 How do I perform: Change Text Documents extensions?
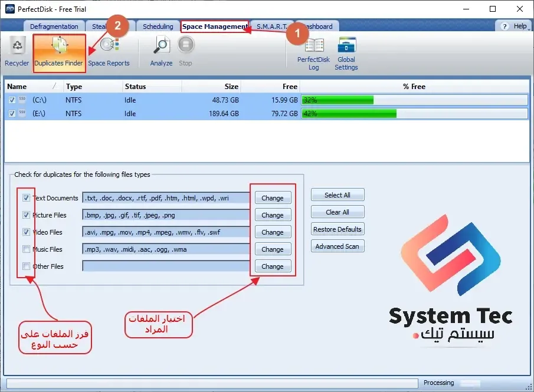273,198
